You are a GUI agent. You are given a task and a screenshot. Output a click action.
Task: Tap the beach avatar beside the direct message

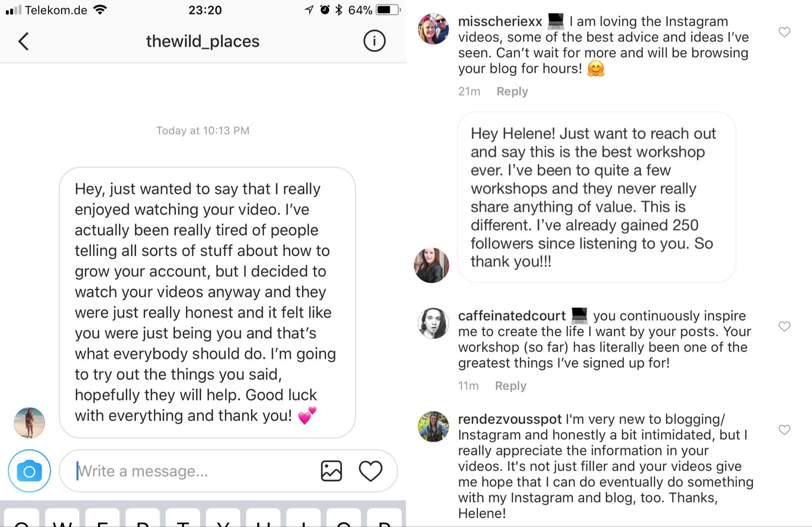coord(29,422)
